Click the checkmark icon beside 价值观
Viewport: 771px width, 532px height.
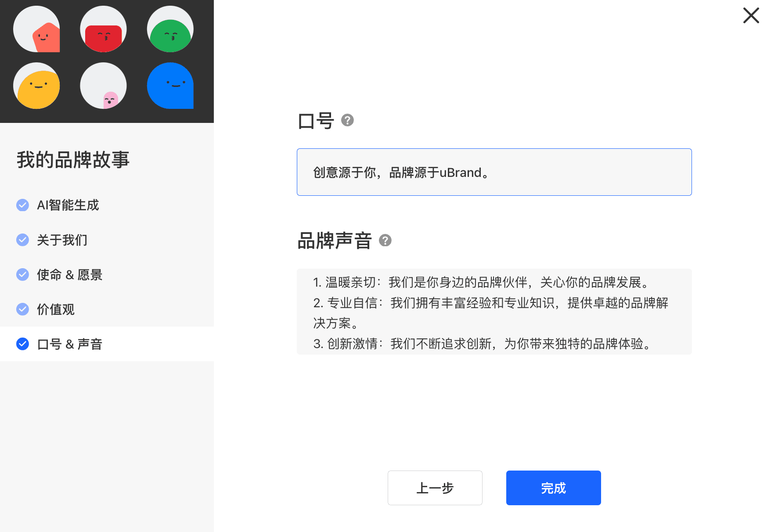(x=23, y=309)
